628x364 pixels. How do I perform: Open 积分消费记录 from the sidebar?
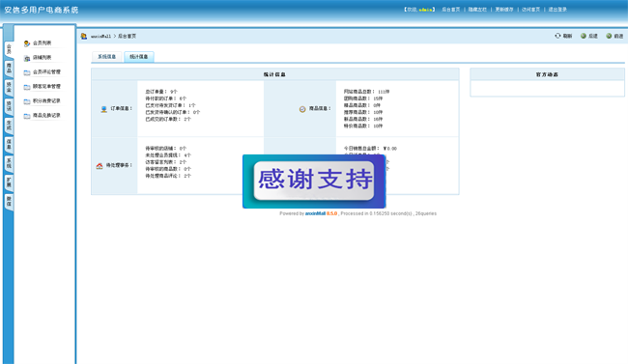pyautogui.click(x=46, y=101)
